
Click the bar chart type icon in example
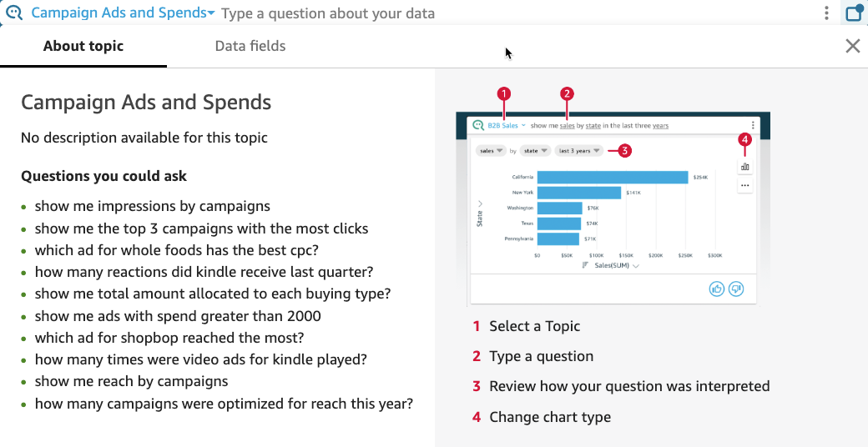744,167
